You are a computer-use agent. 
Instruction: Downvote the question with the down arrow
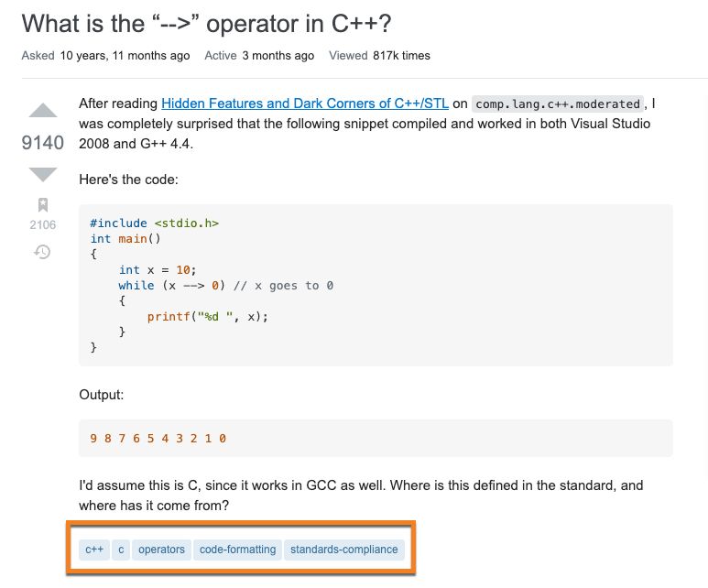click(43, 174)
